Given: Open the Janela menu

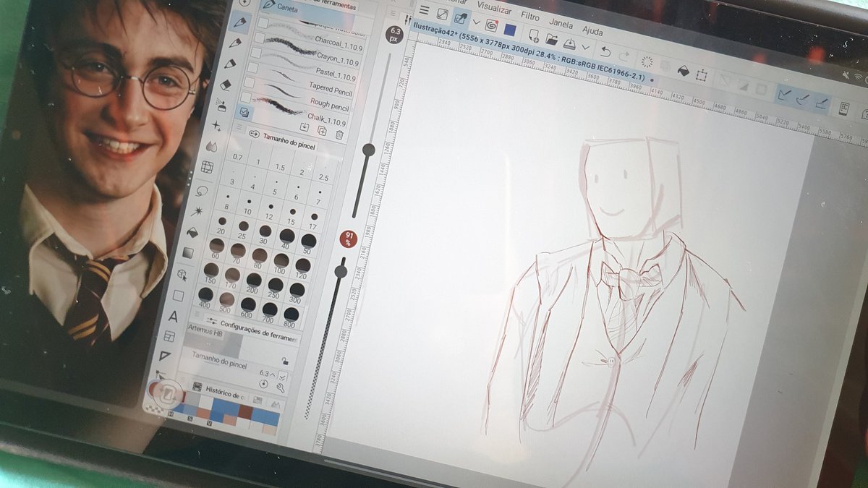Looking at the screenshot, I should tap(561, 22).
